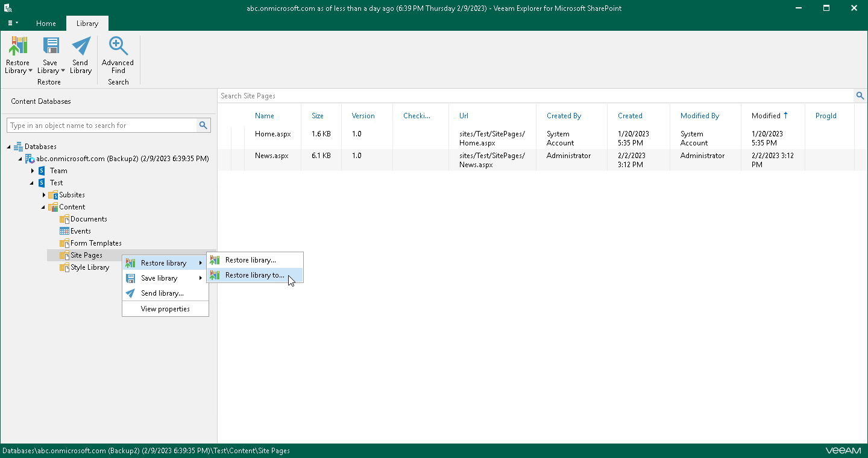Switch to the Home ribbon tab
This screenshot has width=868, height=458.
point(46,23)
